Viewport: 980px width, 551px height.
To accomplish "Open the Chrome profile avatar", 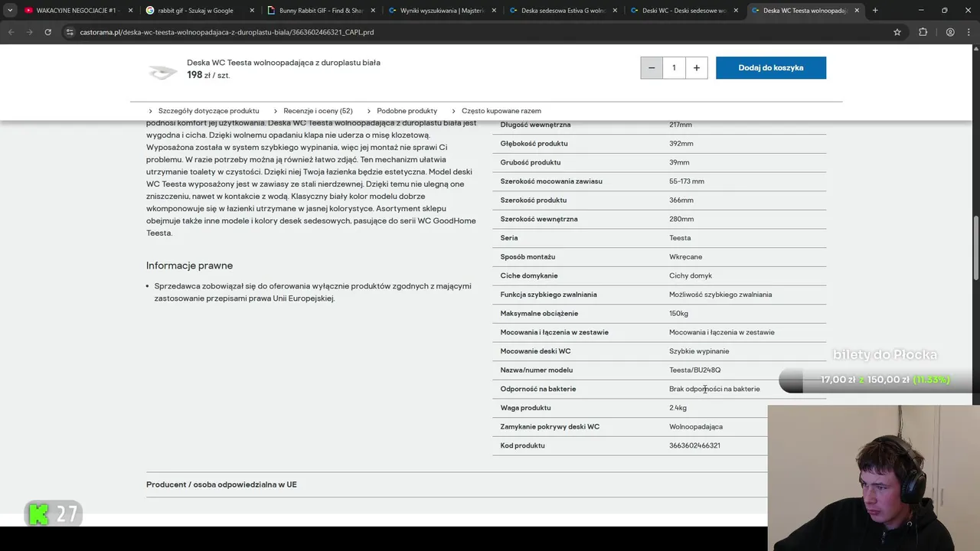I will (950, 32).
